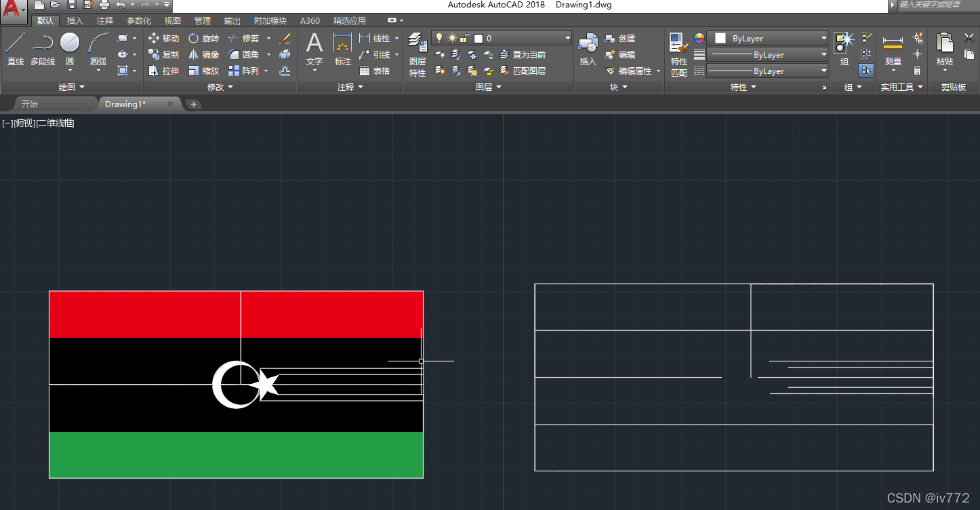The width and height of the screenshot is (980, 510).
Task: Click the Save icon in quick access toolbar
Action: (x=73, y=5)
